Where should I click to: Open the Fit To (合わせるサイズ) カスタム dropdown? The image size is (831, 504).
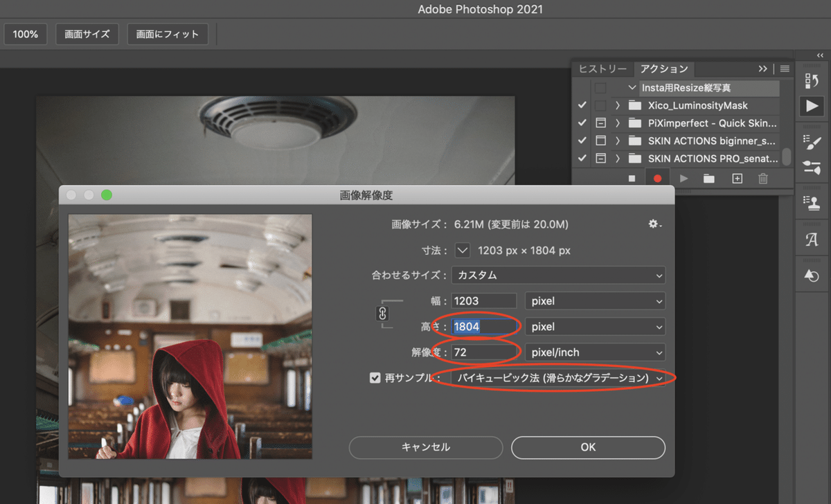pyautogui.click(x=558, y=275)
